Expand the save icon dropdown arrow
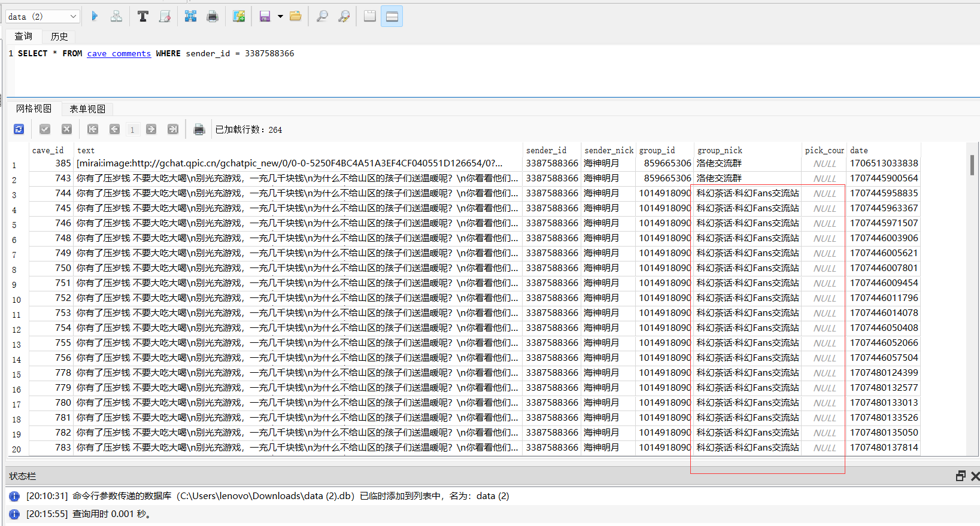This screenshot has width=980, height=526. pyautogui.click(x=280, y=16)
